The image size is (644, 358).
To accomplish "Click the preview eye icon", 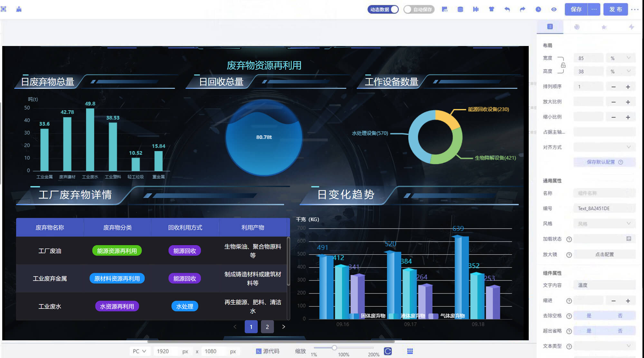I will click(554, 9).
